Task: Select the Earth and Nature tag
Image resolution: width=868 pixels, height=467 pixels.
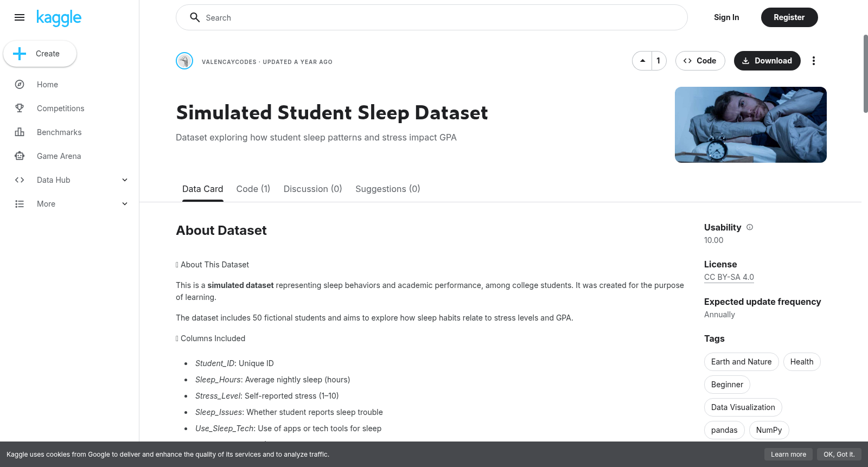Action: pos(742,362)
